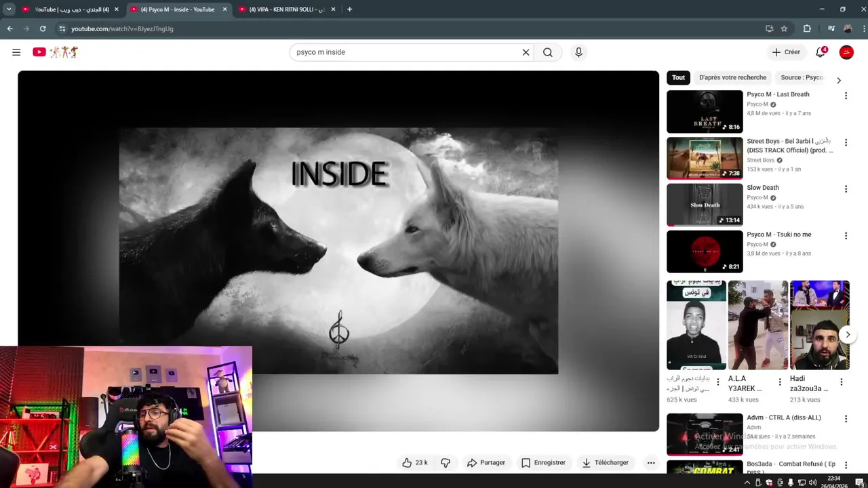Open options for Psyco M - Last Breath

(846, 96)
